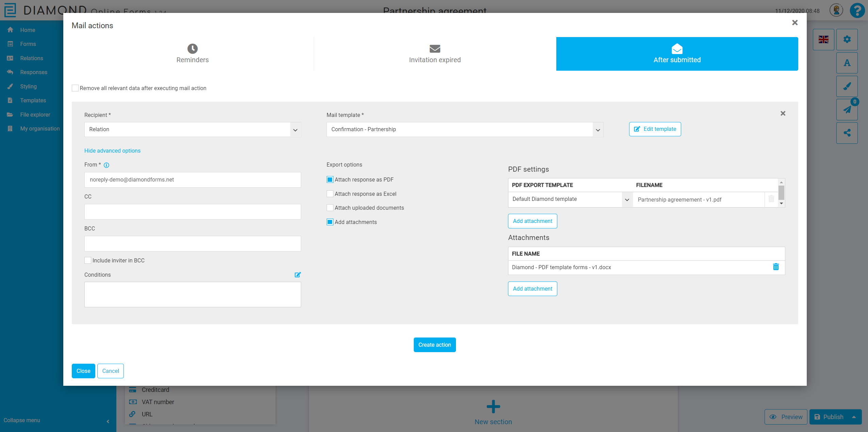Image resolution: width=868 pixels, height=432 pixels.
Task: Click the Conditions edit pencil icon
Action: point(297,275)
